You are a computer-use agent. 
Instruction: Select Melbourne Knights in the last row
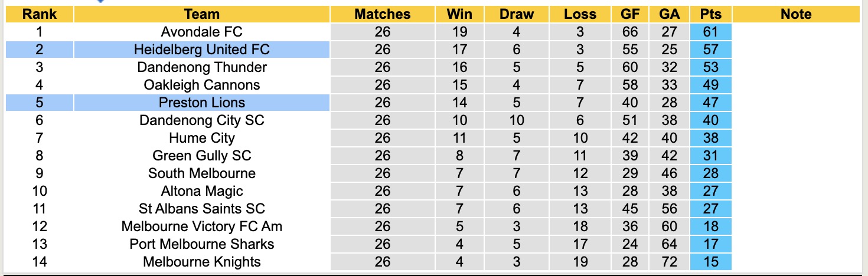click(201, 262)
